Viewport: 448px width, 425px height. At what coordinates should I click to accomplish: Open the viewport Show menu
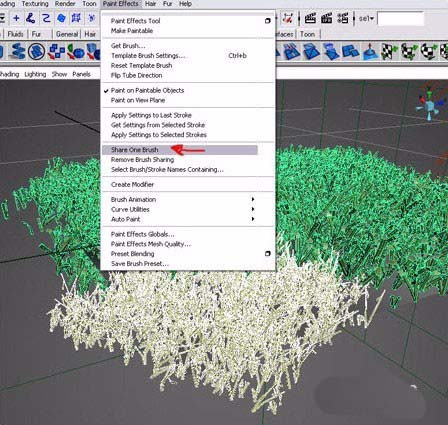pyautogui.click(x=59, y=74)
